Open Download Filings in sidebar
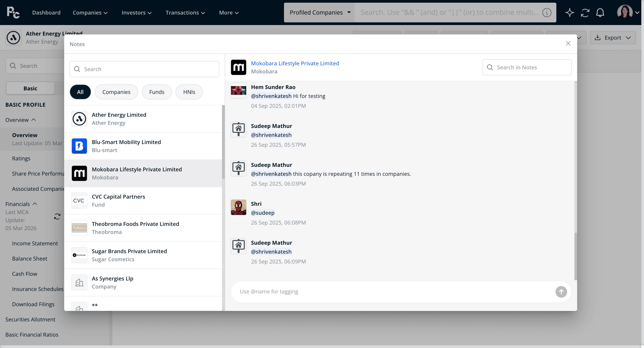 [x=33, y=304]
